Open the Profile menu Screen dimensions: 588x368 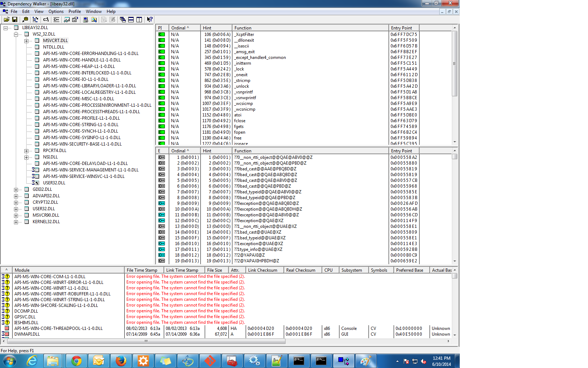click(75, 11)
